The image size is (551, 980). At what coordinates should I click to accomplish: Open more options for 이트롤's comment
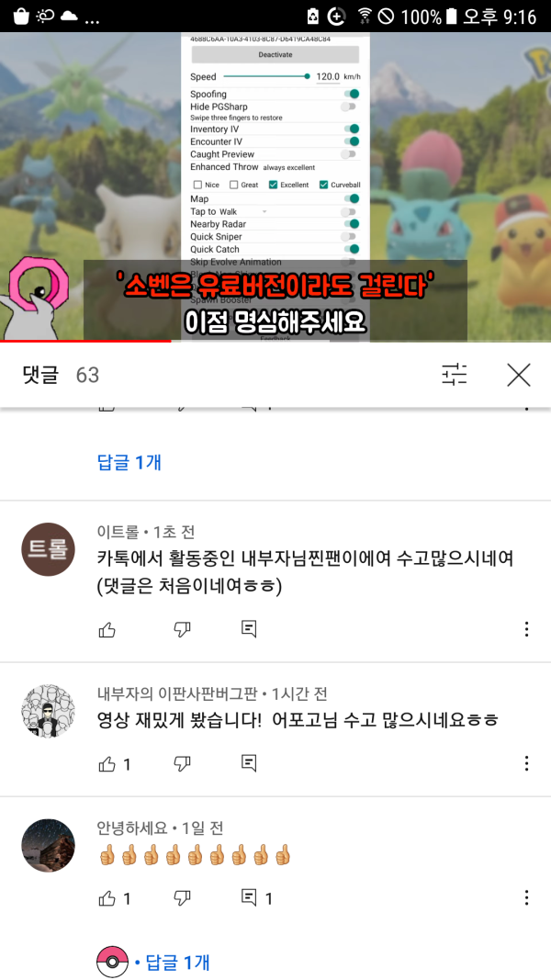526,629
